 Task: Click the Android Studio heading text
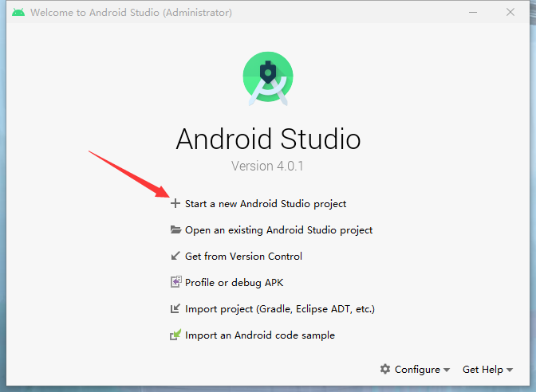(x=268, y=139)
